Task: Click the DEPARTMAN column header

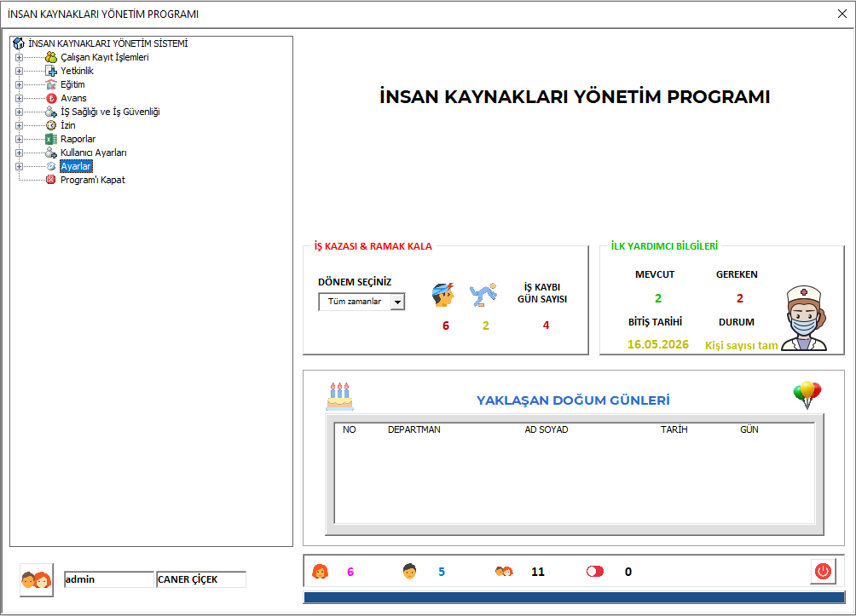Action: click(x=414, y=429)
